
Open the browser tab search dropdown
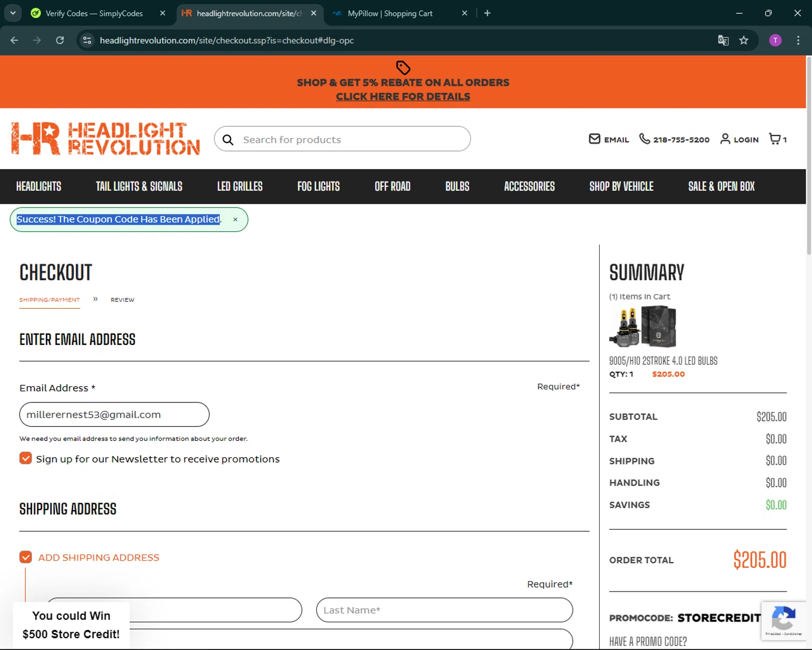12,13
